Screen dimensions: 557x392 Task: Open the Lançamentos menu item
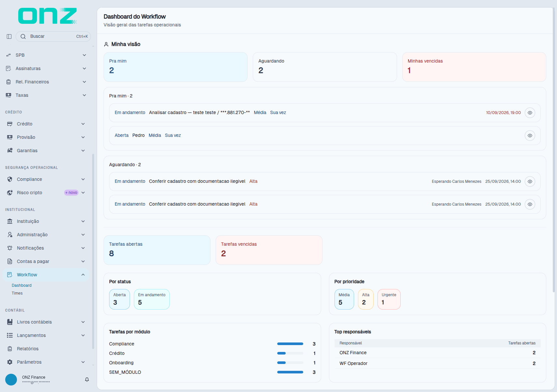click(46, 335)
